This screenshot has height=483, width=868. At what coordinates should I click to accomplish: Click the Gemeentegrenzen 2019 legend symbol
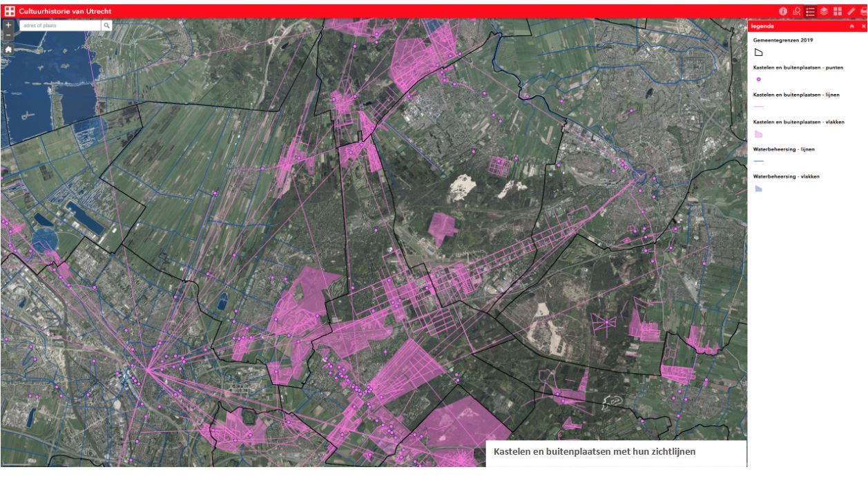point(758,53)
